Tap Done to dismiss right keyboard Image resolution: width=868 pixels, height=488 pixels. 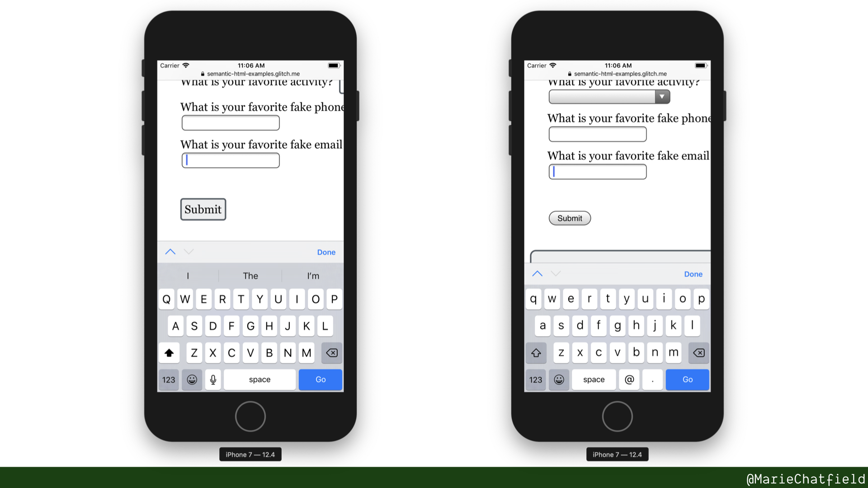693,273
